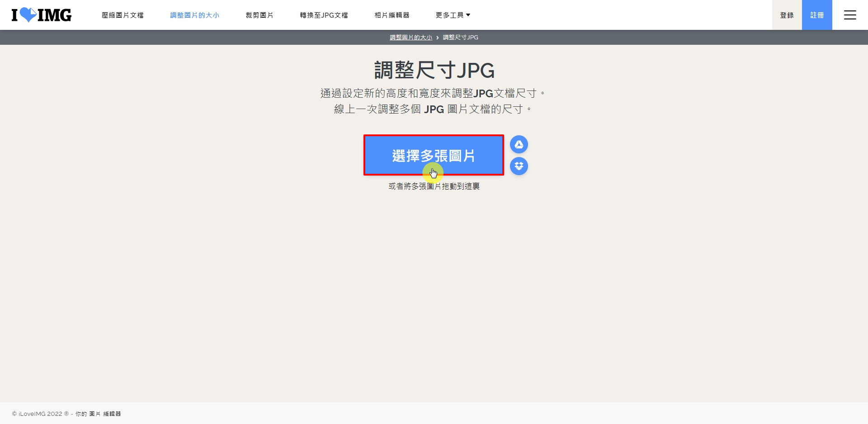Click the 或者將多張圖片拖動到這裏 drop hint
This screenshot has height=424, width=868.
(x=434, y=186)
